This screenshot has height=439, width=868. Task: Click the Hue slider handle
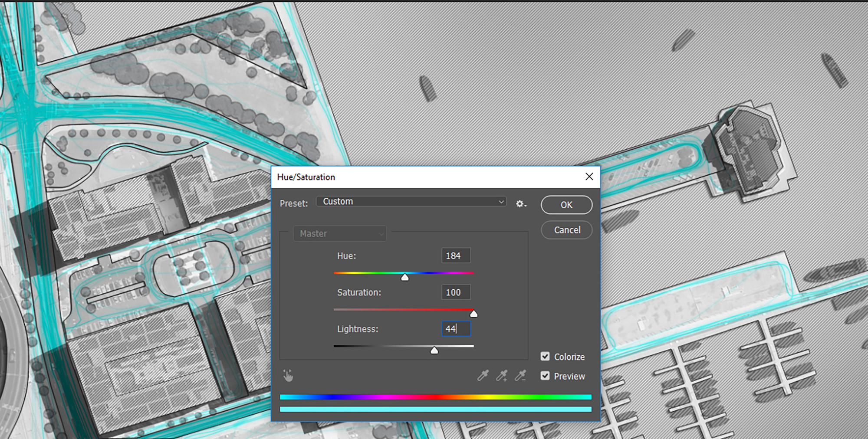click(404, 277)
